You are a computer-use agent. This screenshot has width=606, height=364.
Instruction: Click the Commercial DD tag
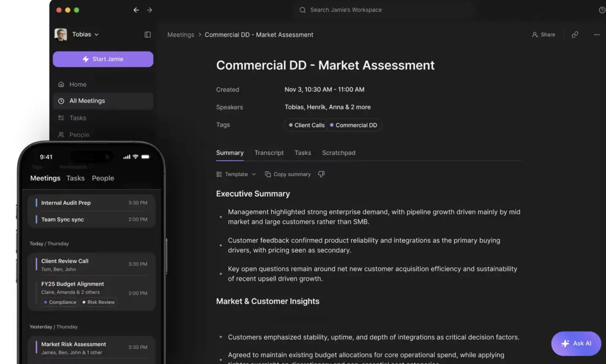[x=354, y=125]
